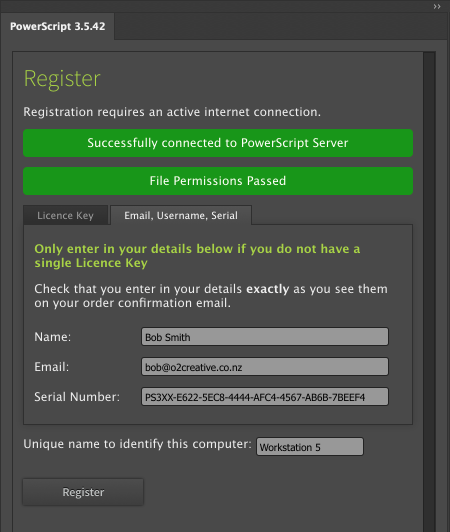Collapse the panel with the double-chevron icon
Screen dimensions: 450x532
(x=437, y=6)
